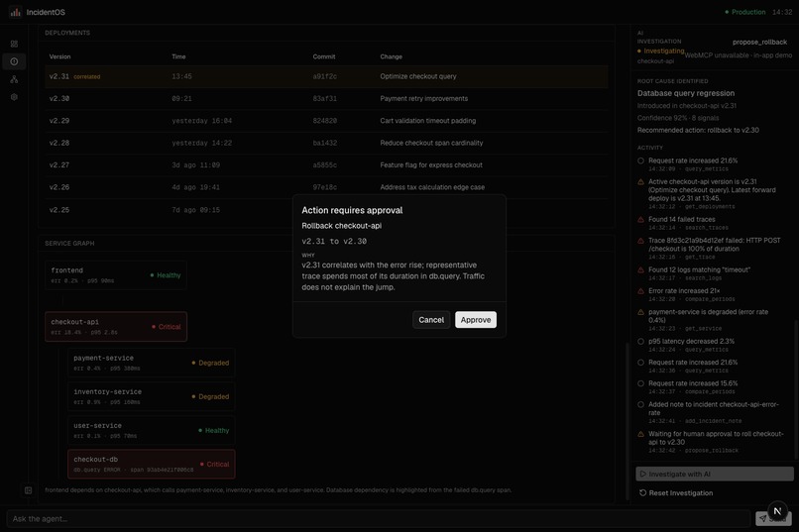Image resolution: width=799 pixels, height=532 pixels.
Task: Open the round N badge at bottom right
Action: (x=777, y=511)
